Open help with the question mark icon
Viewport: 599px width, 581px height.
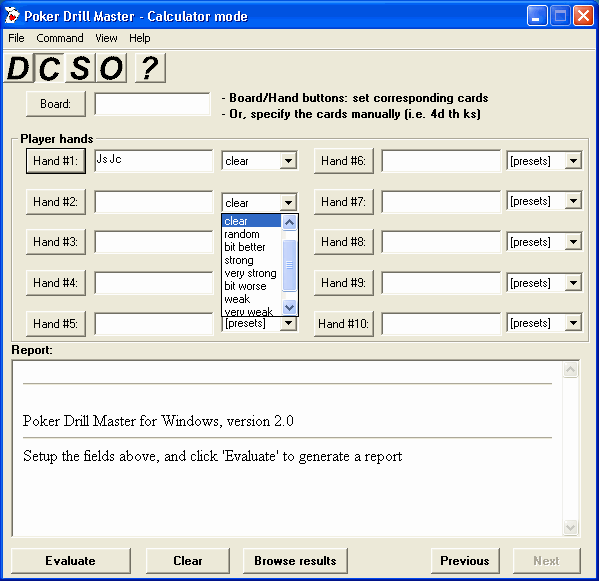(150, 68)
